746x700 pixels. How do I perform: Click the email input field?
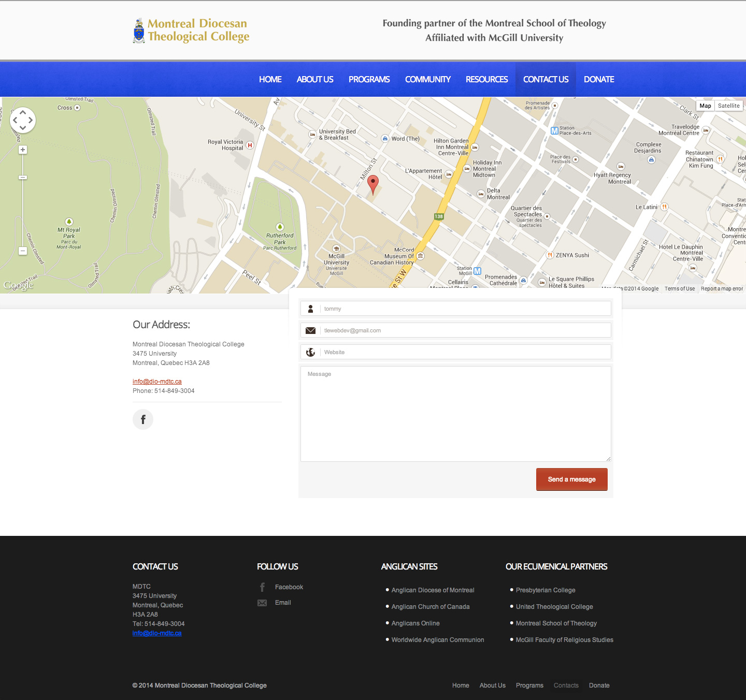pos(456,330)
